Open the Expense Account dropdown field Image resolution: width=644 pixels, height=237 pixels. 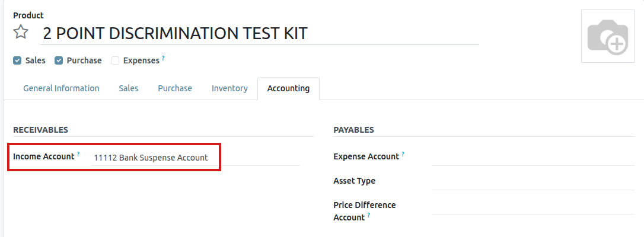pyautogui.click(x=533, y=157)
